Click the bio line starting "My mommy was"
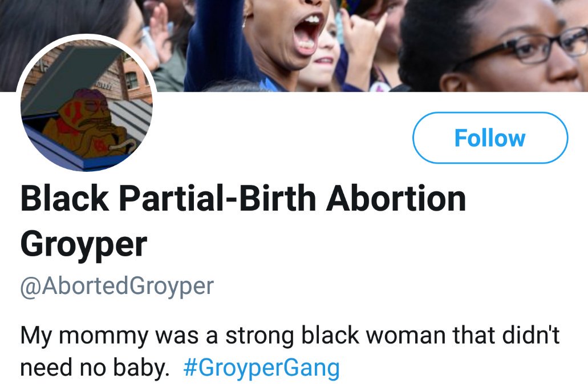The image size is (588, 391). 290,335
